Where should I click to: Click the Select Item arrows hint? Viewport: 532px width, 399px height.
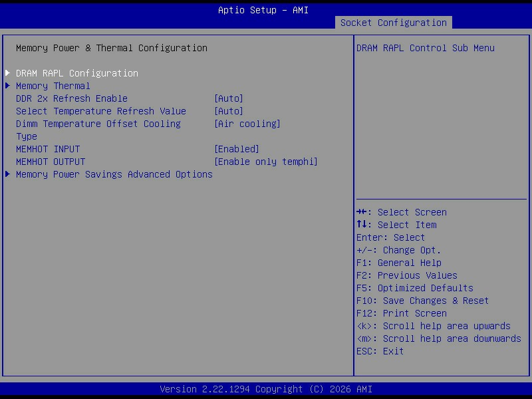point(396,225)
